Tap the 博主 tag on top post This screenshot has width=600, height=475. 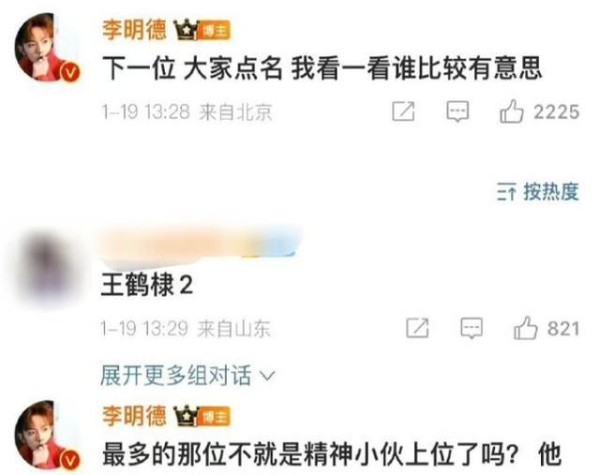(213, 31)
